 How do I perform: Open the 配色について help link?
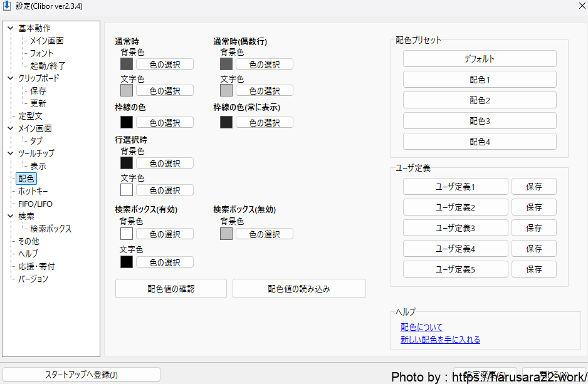[421, 327]
